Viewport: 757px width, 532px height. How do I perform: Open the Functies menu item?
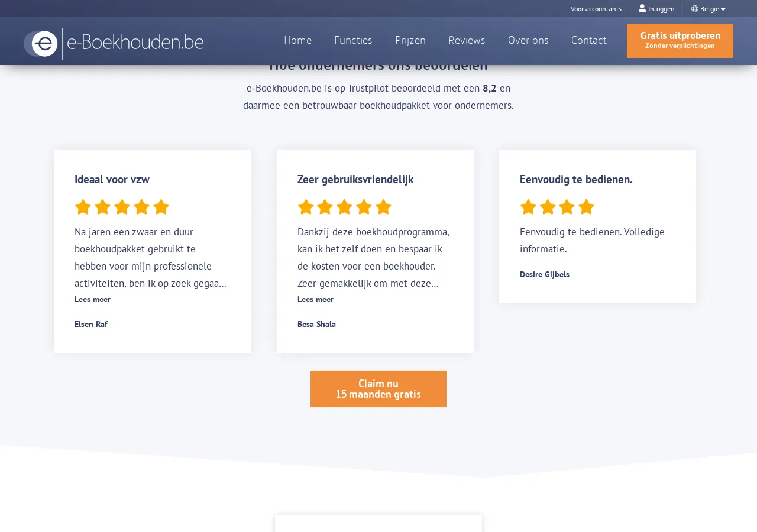coord(353,40)
